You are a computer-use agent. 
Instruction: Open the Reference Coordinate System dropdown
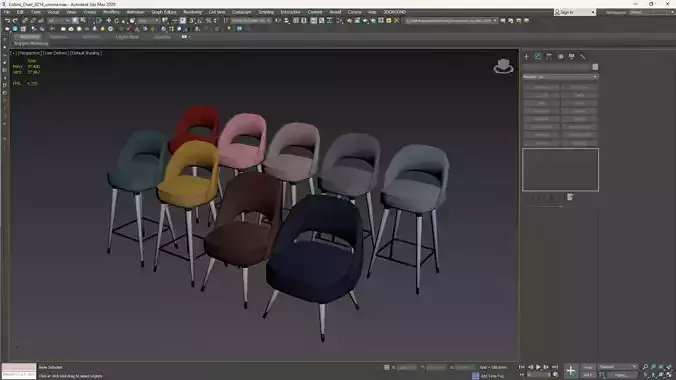(x=148, y=21)
